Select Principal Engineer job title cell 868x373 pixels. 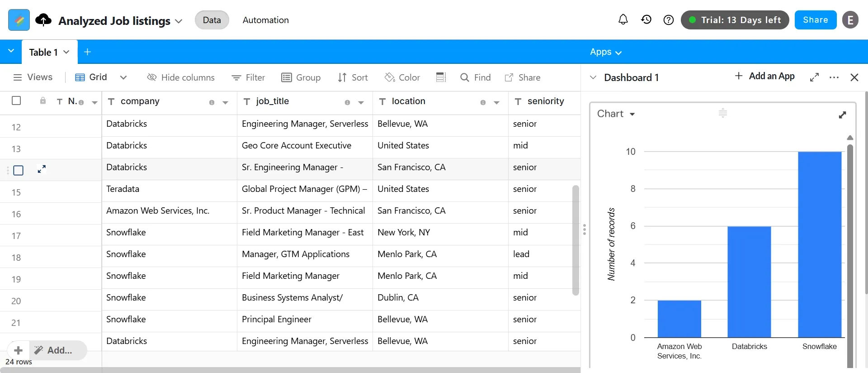(305, 321)
